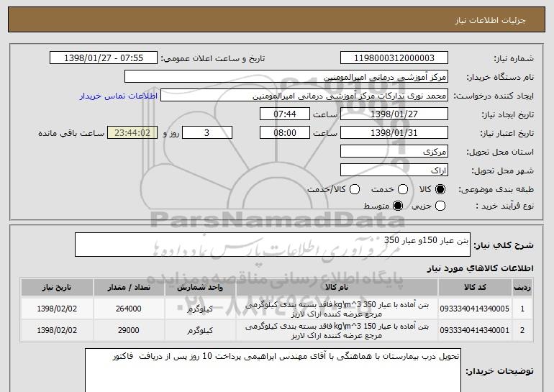Choose the متوسط purchase type radio

coord(398,206)
